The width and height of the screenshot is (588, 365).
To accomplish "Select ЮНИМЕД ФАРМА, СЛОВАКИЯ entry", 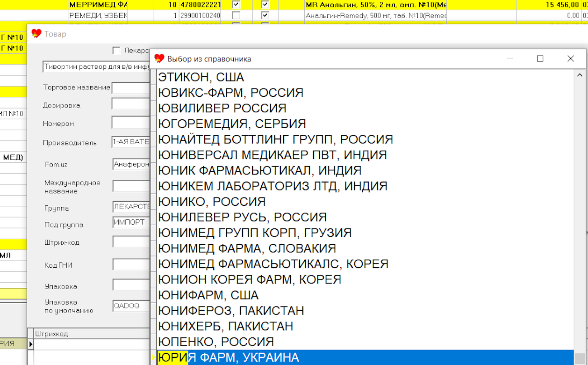I will click(365, 248).
